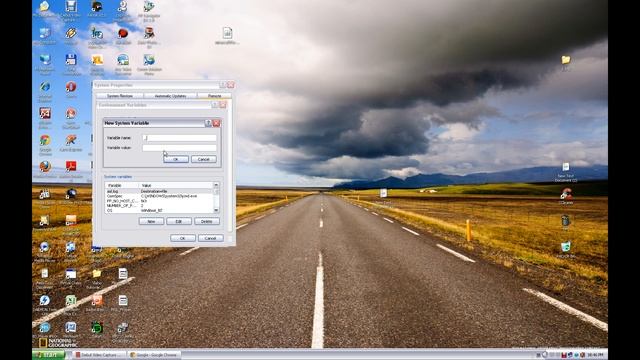Select the CCleaner desktop icon
This screenshot has width=640, height=360.
click(x=566, y=193)
